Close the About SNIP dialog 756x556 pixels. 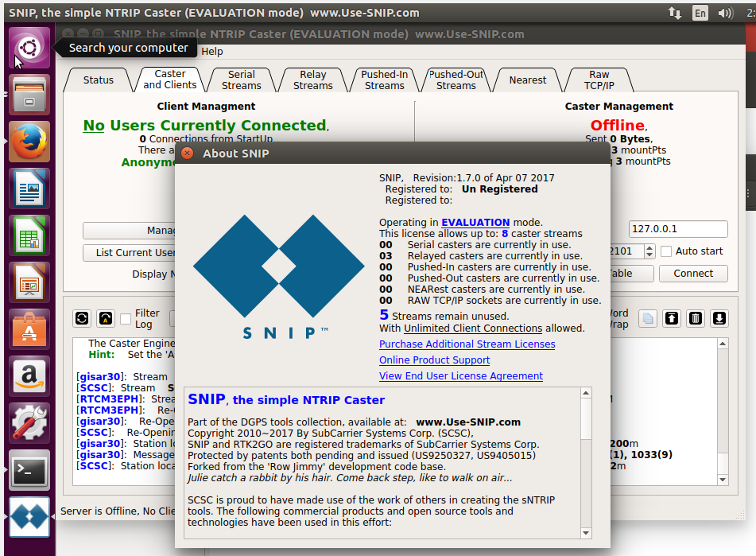[187, 154]
